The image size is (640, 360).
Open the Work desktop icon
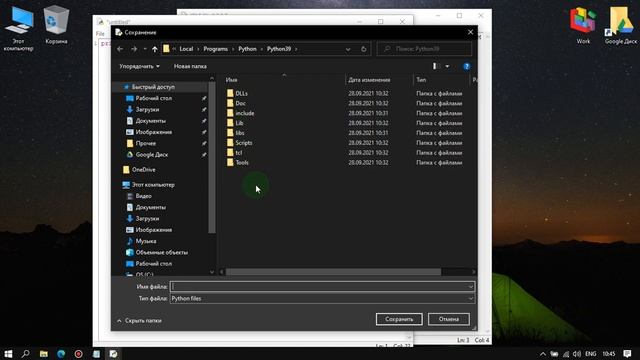[x=583, y=25]
